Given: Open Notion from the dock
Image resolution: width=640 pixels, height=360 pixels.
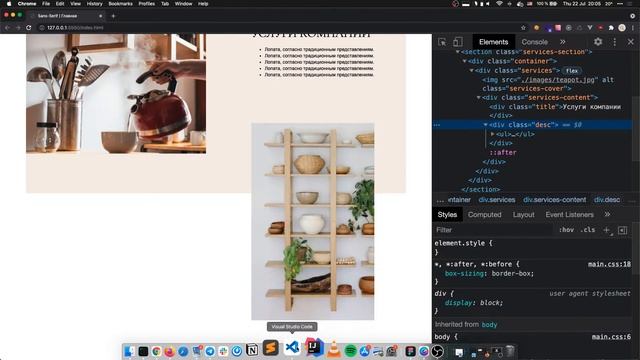Looking at the screenshot, I should (x=252, y=350).
